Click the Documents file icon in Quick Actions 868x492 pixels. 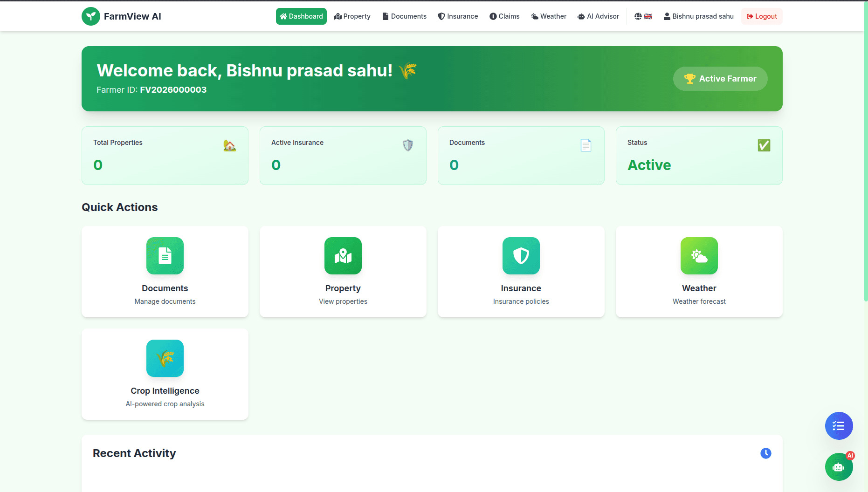click(165, 256)
